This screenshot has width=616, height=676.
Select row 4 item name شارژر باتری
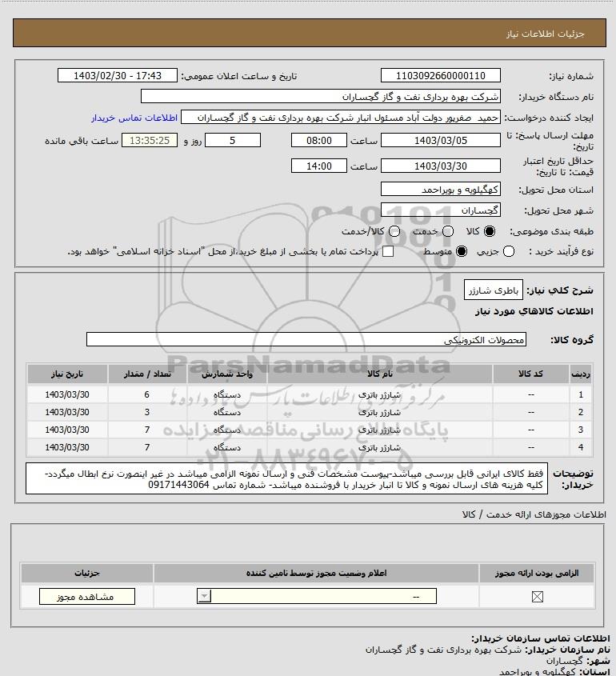tap(380, 447)
